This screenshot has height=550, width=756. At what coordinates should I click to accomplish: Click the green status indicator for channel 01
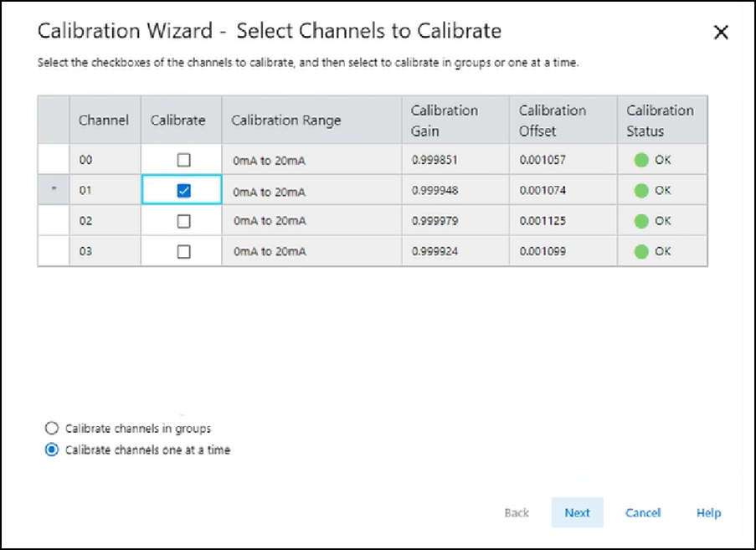coord(641,191)
